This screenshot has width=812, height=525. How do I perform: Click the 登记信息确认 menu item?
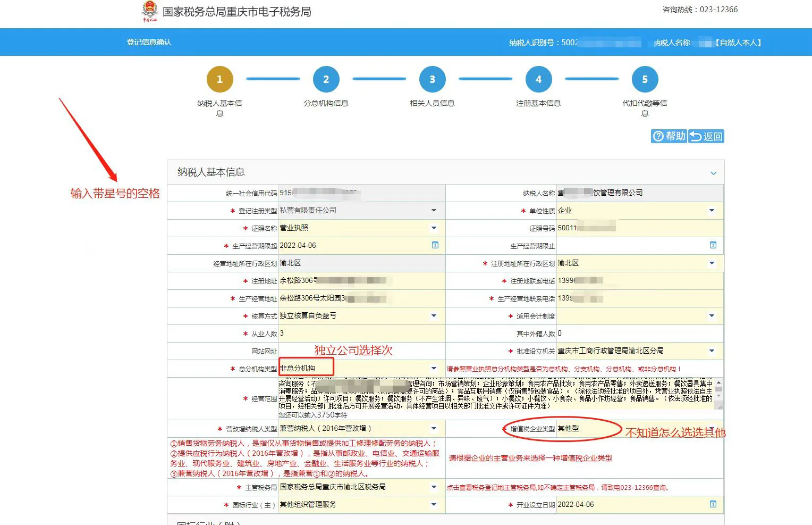point(149,42)
